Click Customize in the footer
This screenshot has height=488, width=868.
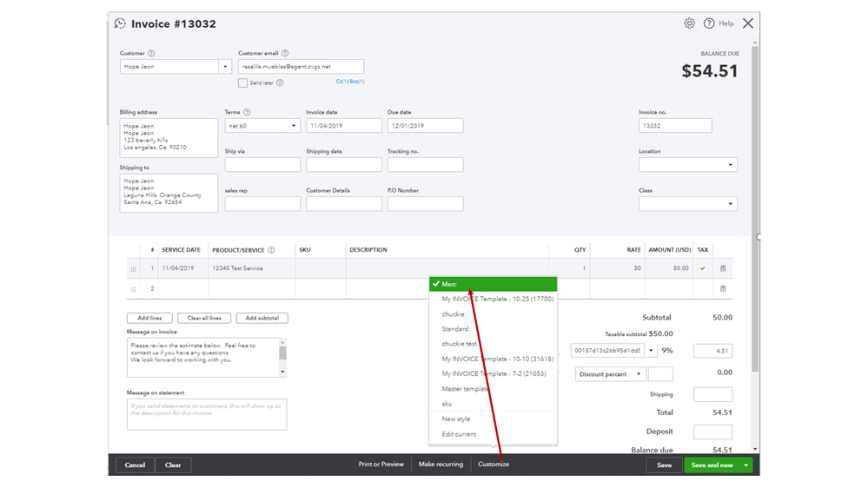(494, 465)
